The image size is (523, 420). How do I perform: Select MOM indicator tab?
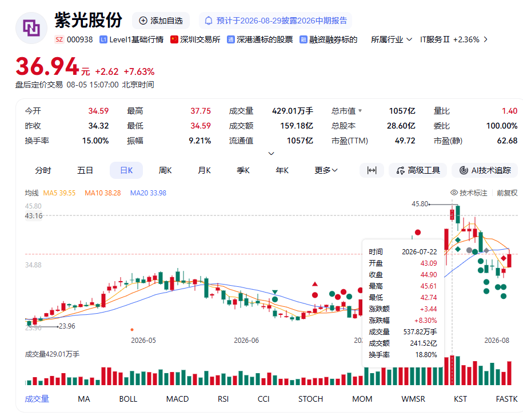pyautogui.click(x=362, y=399)
